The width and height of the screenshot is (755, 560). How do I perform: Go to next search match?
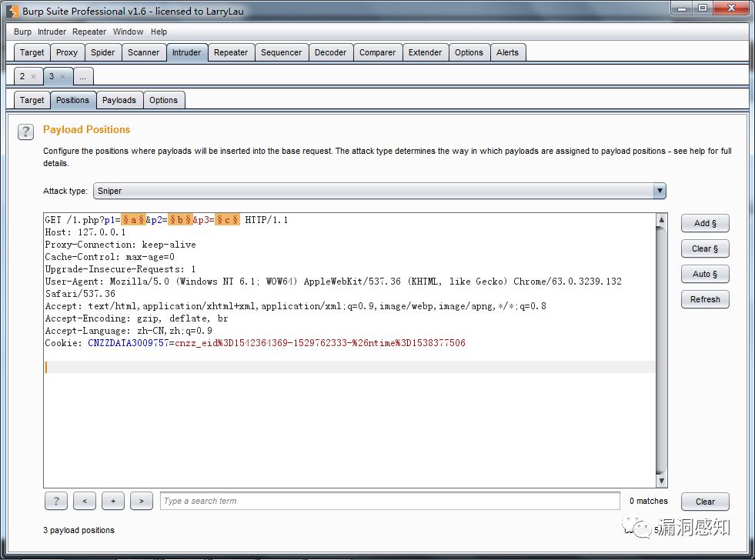click(x=142, y=501)
